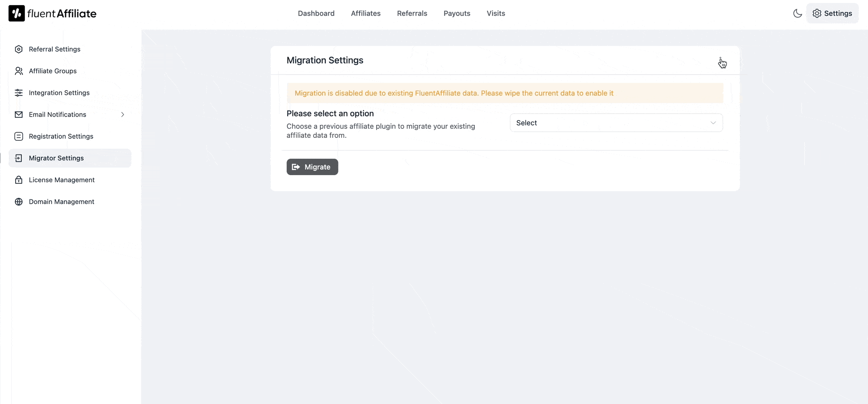Image resolution: width=868 pixels, height=404 pixels.
Task: Go to the Dashboard tab
Action: point(316,13)
